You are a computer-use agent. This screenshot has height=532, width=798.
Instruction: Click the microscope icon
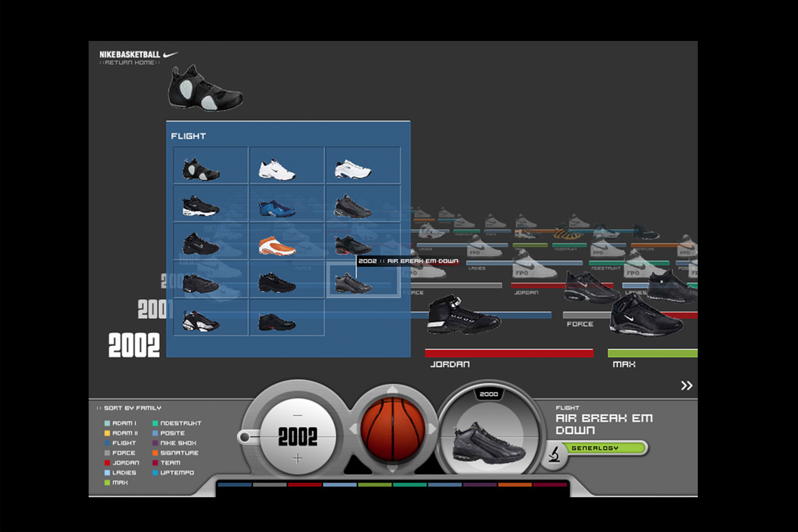point(555,453)
